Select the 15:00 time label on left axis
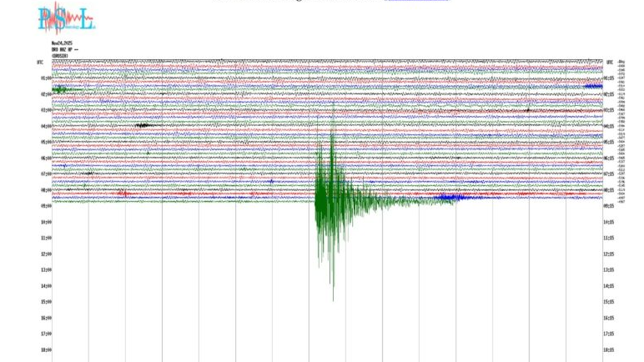Image resolution: width=644 pixels, height=362 pixels. click(x=46, y=302)
